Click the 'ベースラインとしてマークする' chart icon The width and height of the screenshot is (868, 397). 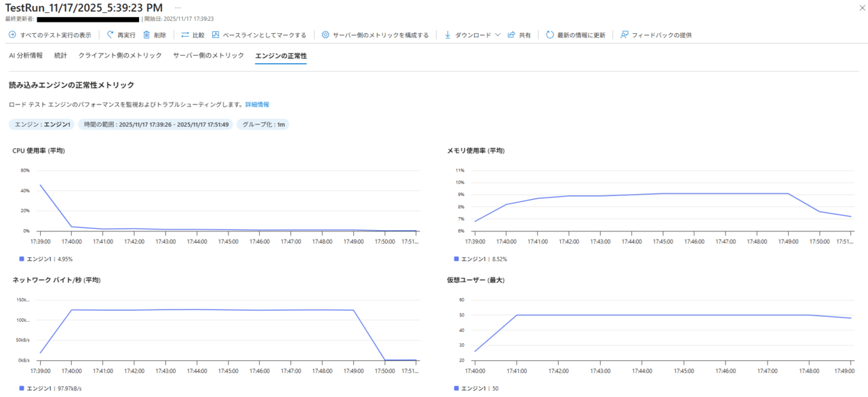coord(216,35)
